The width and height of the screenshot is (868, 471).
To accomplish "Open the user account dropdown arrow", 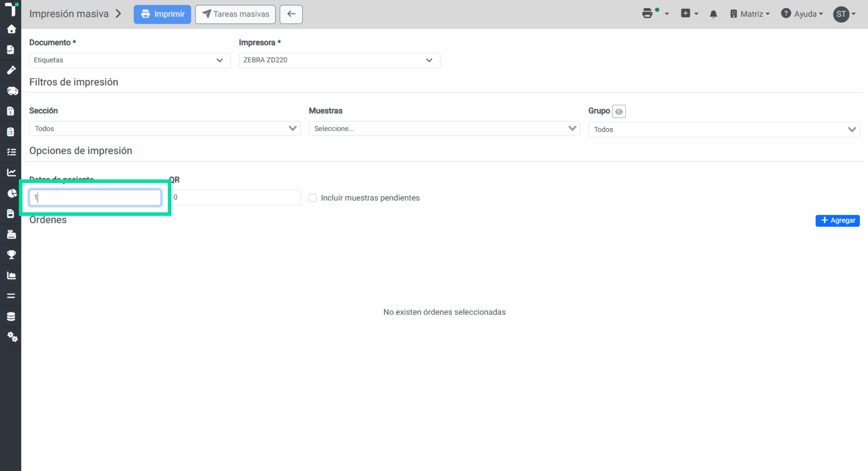I will [854, 14].
